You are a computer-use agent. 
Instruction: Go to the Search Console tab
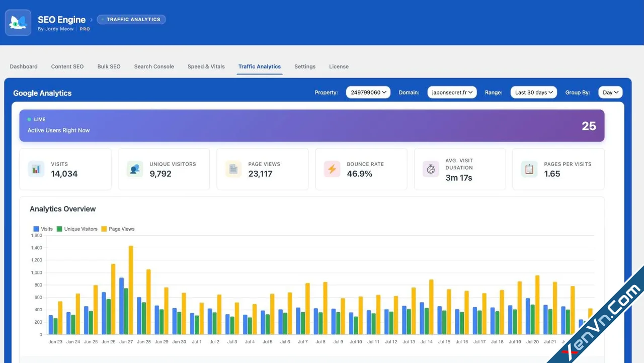154,66
